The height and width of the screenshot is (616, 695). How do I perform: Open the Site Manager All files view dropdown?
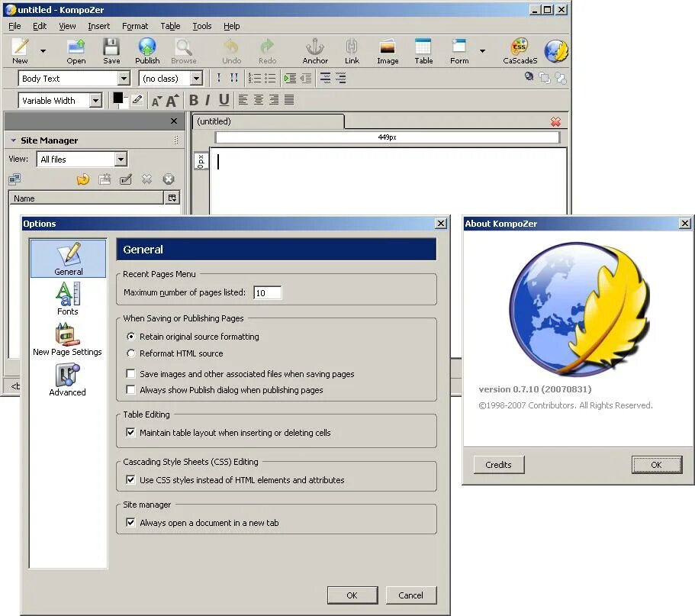(x=121, y=160)
